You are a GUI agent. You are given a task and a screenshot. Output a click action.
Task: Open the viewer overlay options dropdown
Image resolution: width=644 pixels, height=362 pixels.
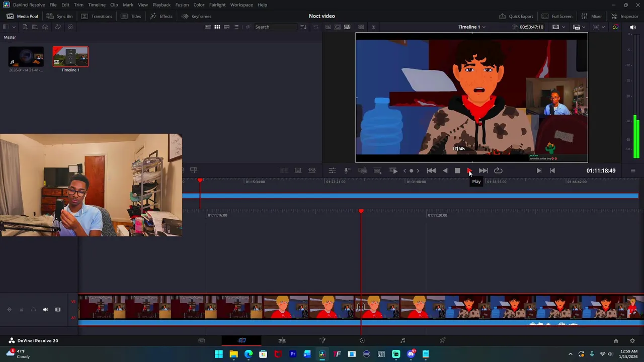point(598,27)
